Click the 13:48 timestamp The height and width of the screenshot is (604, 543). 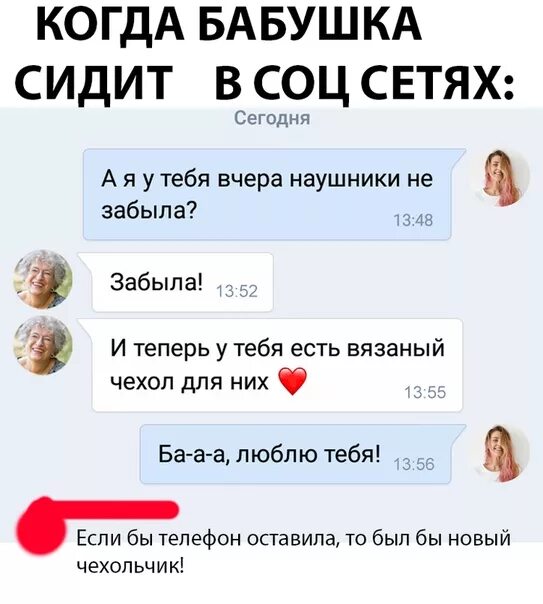tap(413, 221)
